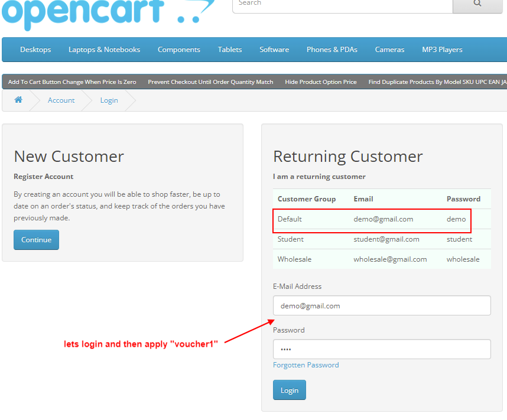
Task: Click "Add To Cart Button Change When Price Is Zero"
Action: [71, 82]
